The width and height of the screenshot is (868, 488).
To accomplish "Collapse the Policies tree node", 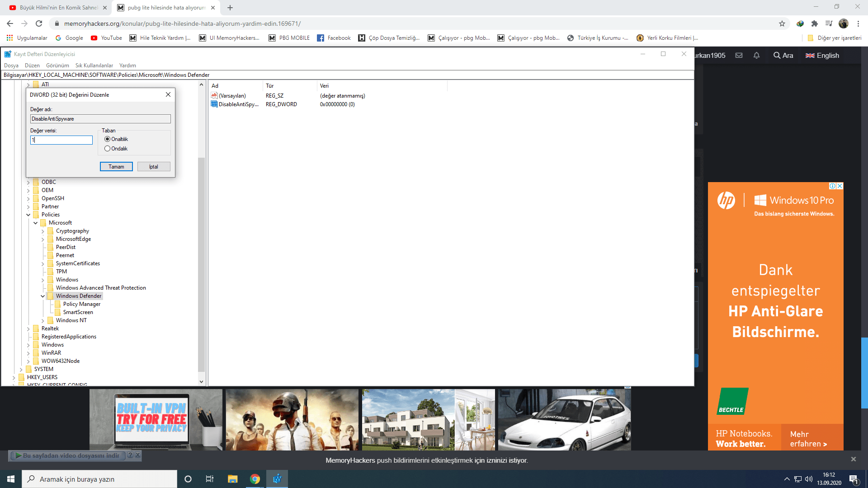I will pos(28,215).
